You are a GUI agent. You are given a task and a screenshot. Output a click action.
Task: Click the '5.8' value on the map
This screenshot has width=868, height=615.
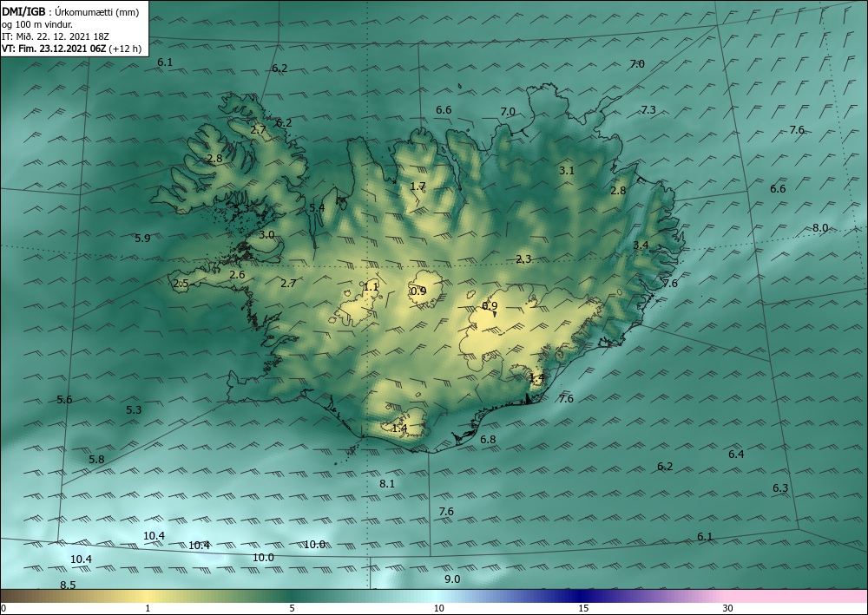[x=96, y=459]
